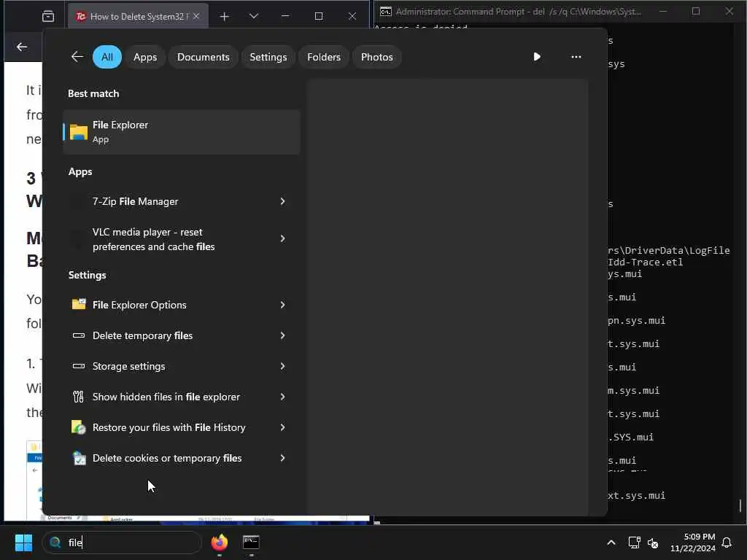The width and height of the screenshot is (747, 560).
Task: Click the browser's recent tabs box icon
Action: pos(48,17)
